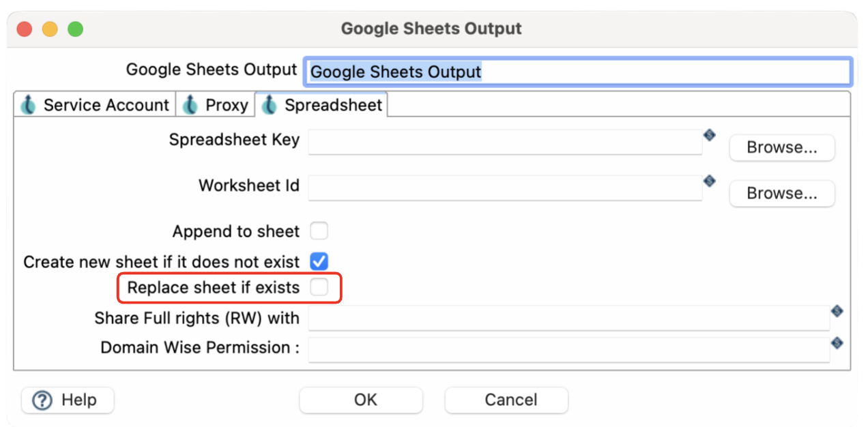Enable the Append to sheet checkbox
The image size is (868, 427).
319,231
